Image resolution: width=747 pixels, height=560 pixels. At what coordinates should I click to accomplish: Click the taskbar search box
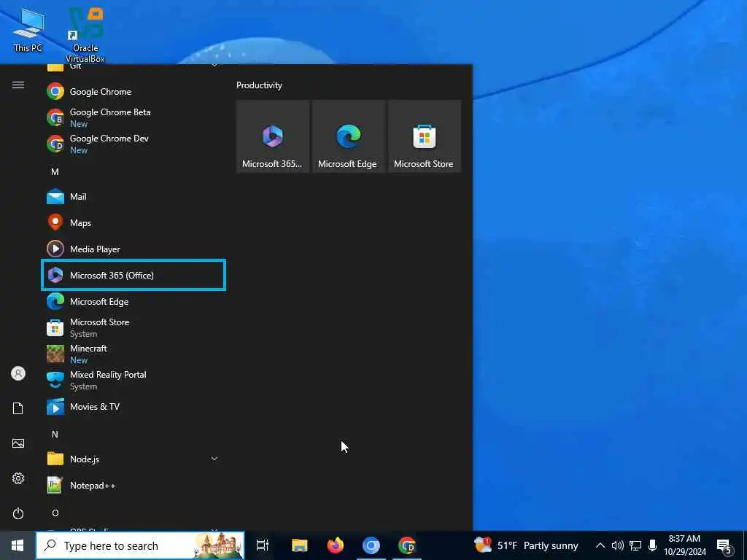pyautogui.click(x=140, y=545)
